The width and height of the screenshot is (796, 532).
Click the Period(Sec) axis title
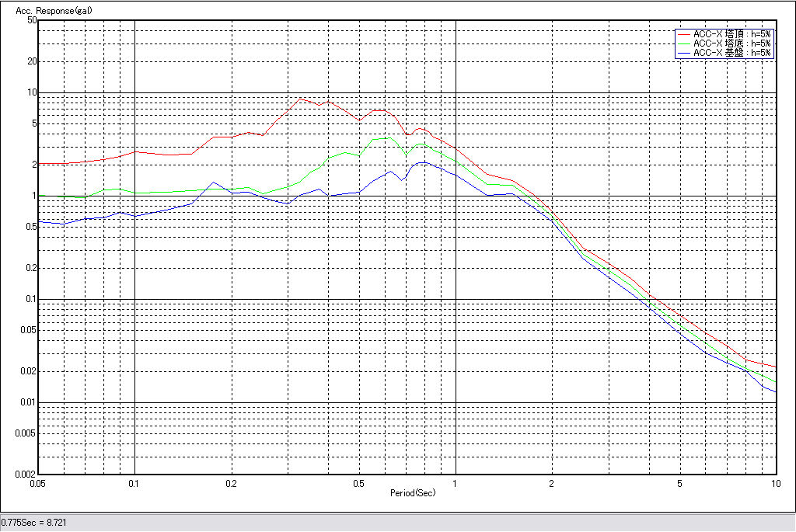click(x=412, y=493)
